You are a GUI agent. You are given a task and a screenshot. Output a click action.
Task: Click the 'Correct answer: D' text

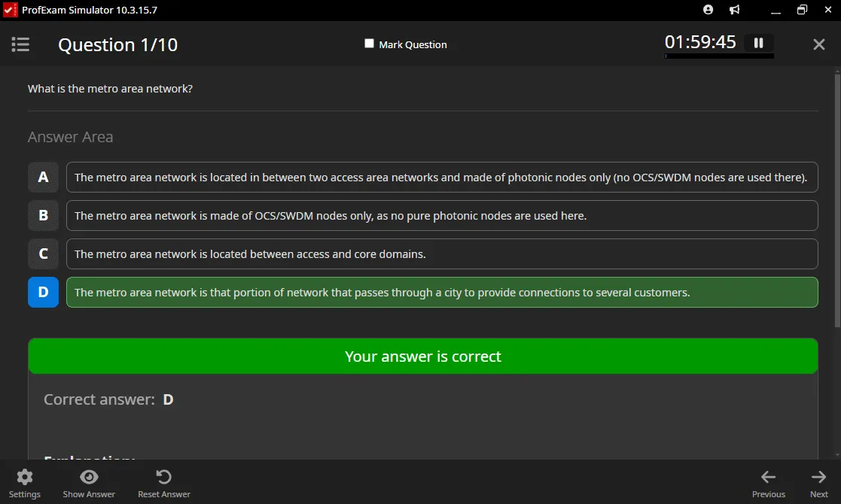click(108, 399)
